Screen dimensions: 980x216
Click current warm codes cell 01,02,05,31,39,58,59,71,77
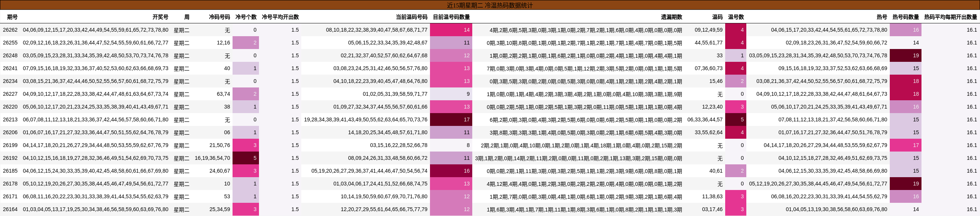395,94
